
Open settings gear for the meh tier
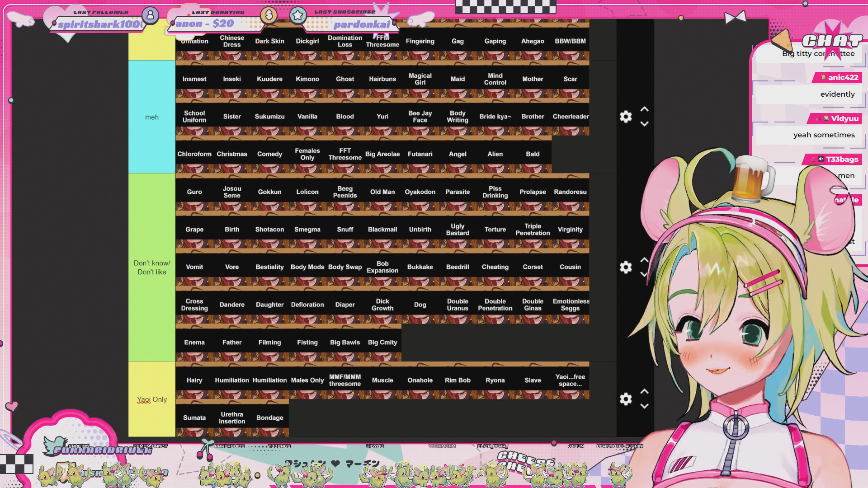626,117
